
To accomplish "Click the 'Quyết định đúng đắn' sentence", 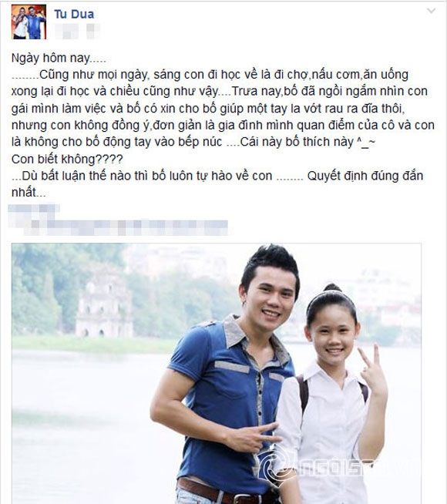I will [x=365, y=176].
